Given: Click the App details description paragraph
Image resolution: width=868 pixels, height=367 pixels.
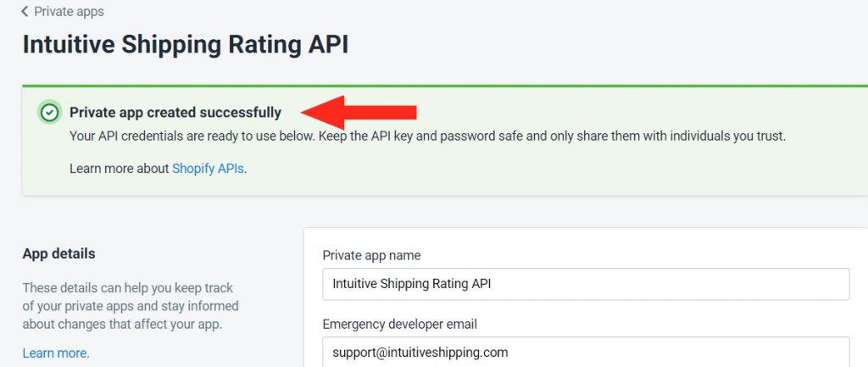Looking at the screenshot, I should coord(131,306).
